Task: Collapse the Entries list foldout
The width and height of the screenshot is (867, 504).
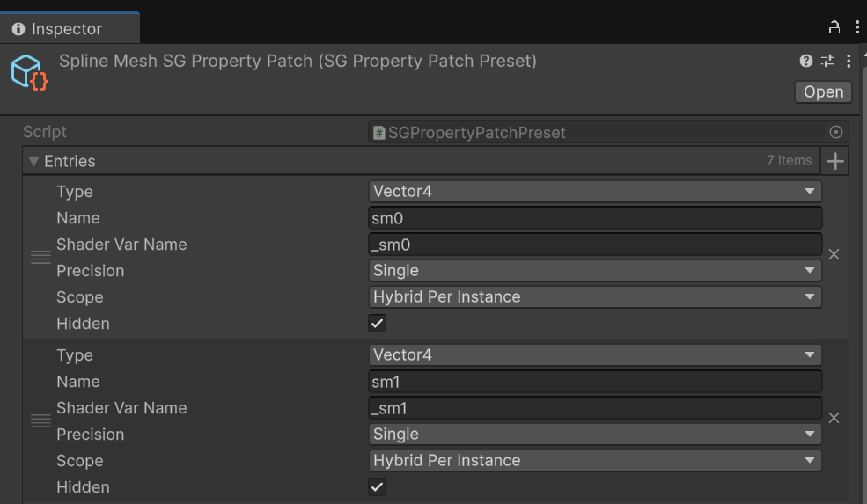Action: tap(33, 161)
